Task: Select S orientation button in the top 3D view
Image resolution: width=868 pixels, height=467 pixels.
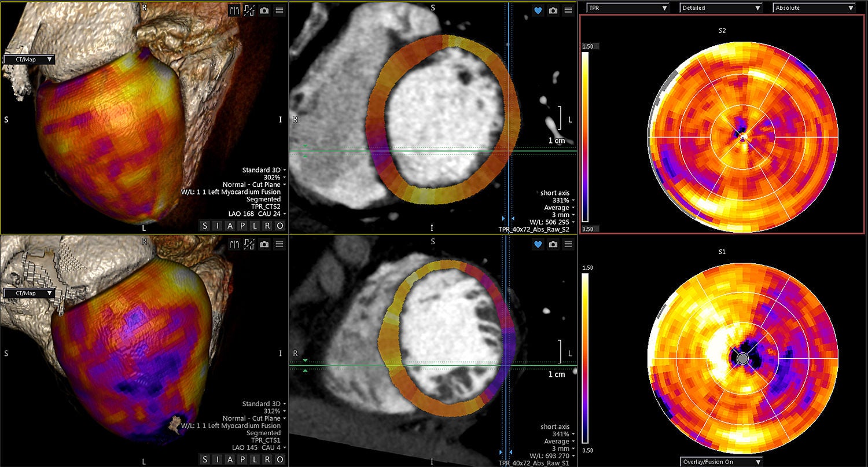Action: pyautogui.click(x=205, y=226)
